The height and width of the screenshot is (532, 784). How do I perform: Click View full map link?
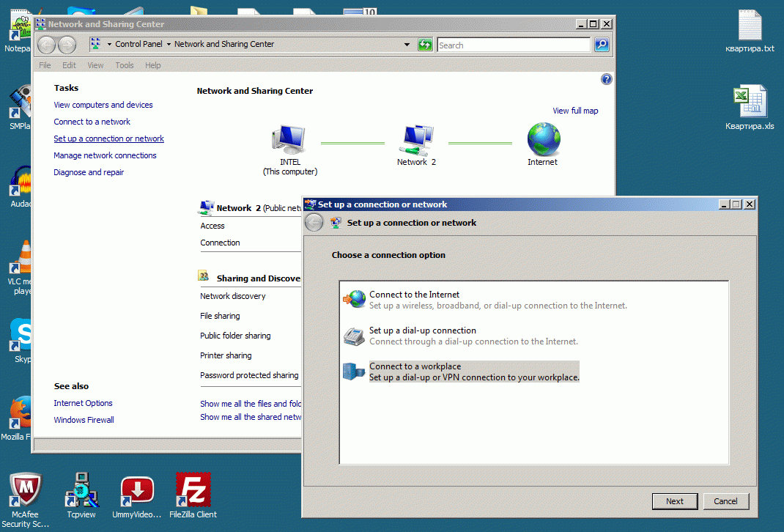[575, 111]
